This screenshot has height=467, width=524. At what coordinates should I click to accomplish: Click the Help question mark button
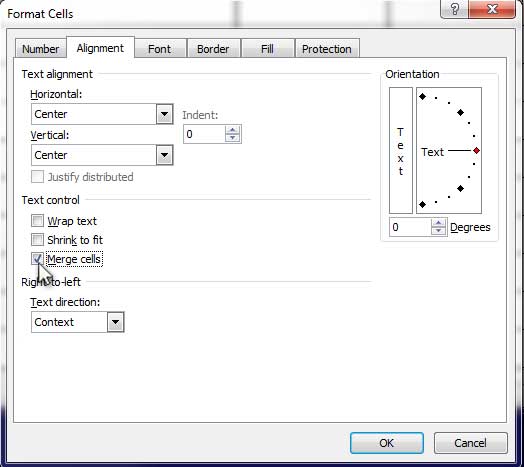(455, 9)
